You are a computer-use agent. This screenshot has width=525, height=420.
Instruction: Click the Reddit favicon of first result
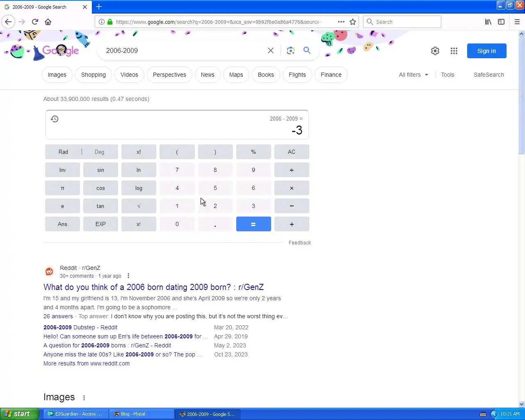click(x=49, y=271)
